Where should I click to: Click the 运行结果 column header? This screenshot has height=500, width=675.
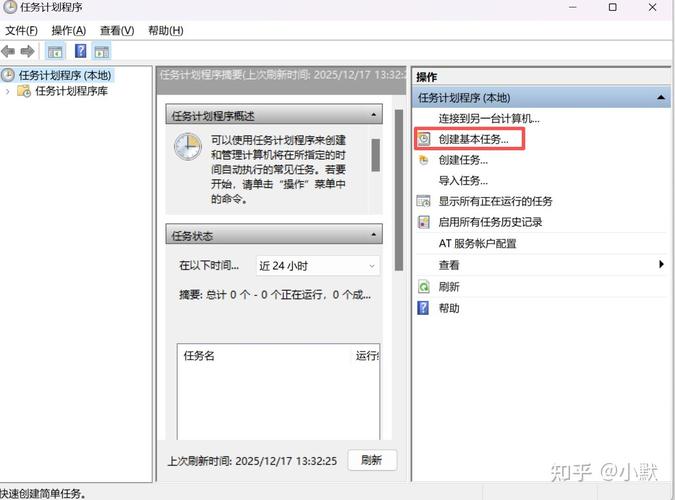[x=367, y=356]
